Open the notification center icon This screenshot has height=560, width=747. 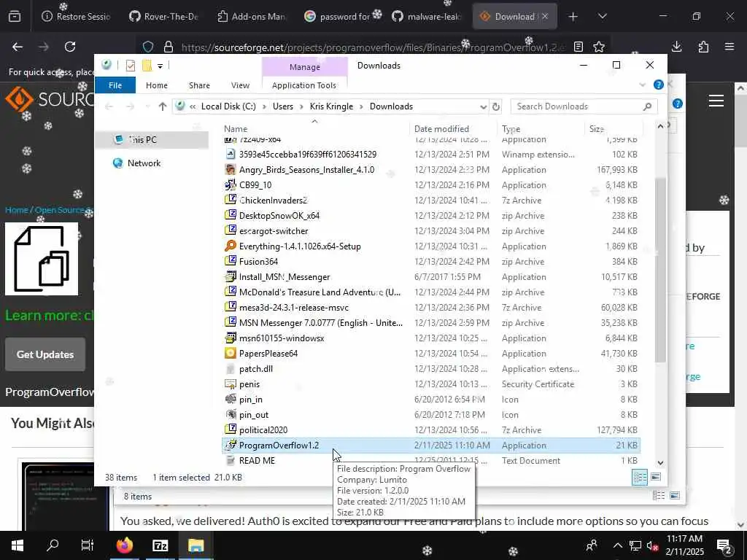724,545
